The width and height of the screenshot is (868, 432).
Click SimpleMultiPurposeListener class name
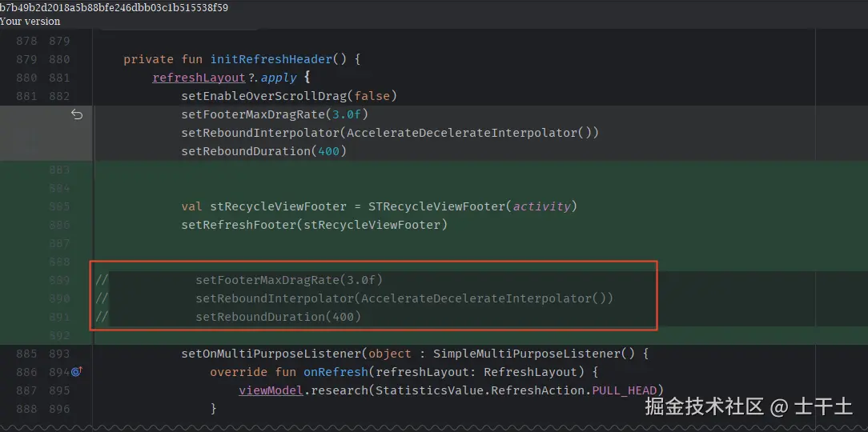pyautogui.click(x=528, y=354)
